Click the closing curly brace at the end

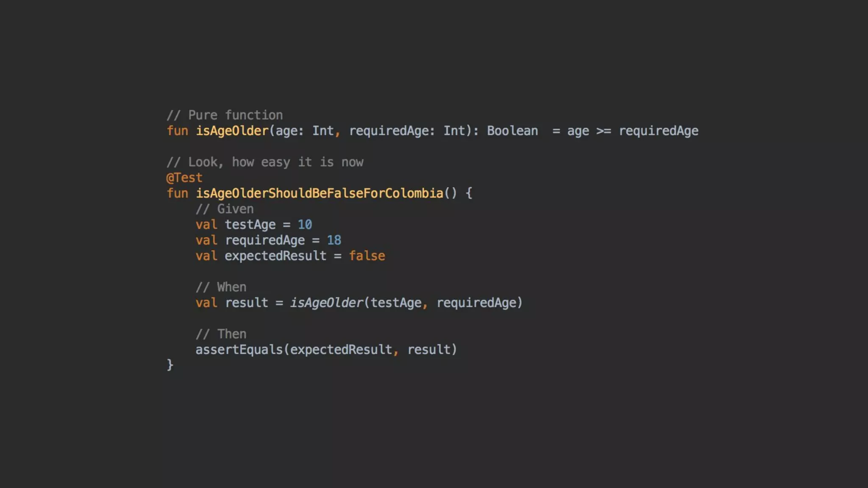[170, 365]
